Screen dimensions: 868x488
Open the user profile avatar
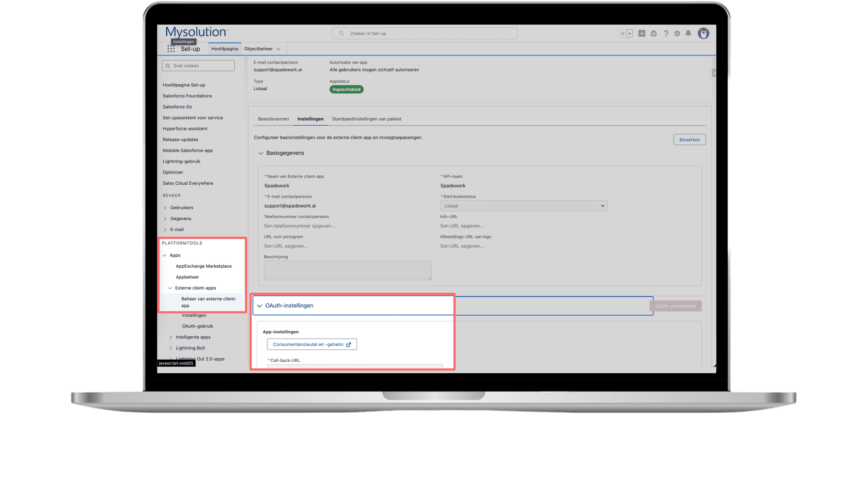click(x=704, y=33)
